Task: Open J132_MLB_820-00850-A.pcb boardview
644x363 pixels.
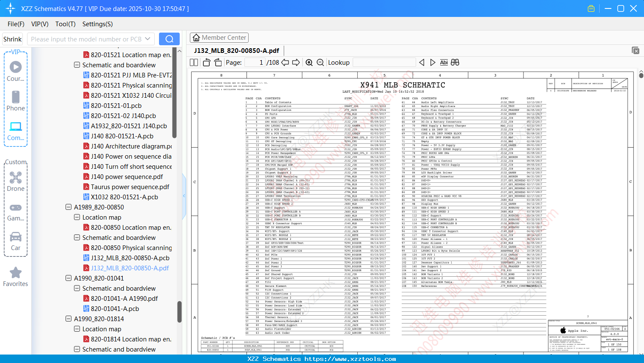Action: point(126,258)
